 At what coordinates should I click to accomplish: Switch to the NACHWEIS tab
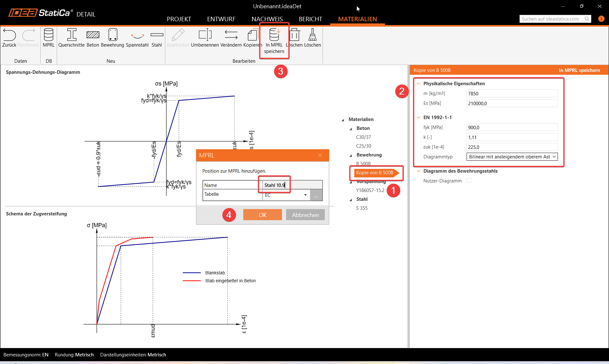point(267,19)
